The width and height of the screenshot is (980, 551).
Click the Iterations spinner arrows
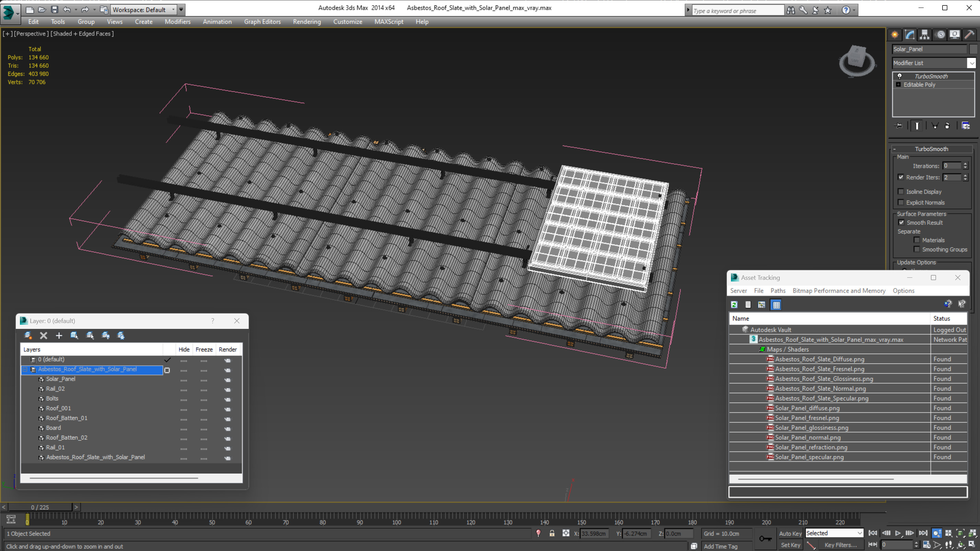point(965,166)
